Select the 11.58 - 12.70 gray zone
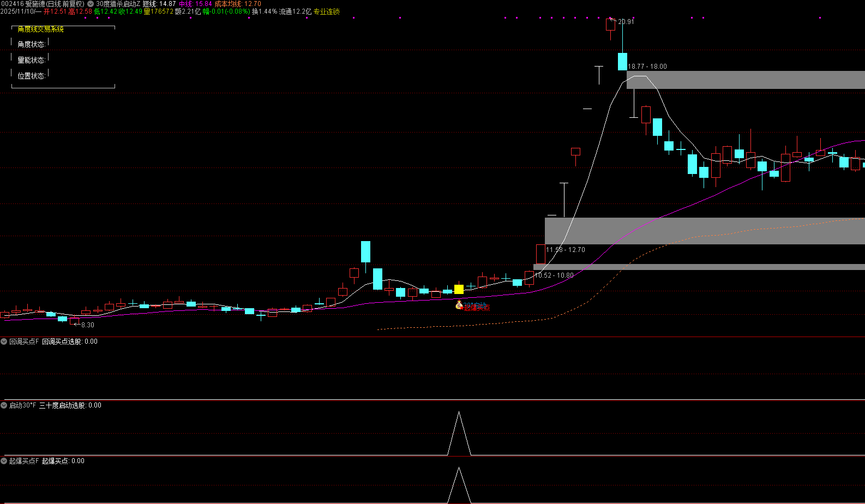The image size is (865, 504). pos(704,231)
